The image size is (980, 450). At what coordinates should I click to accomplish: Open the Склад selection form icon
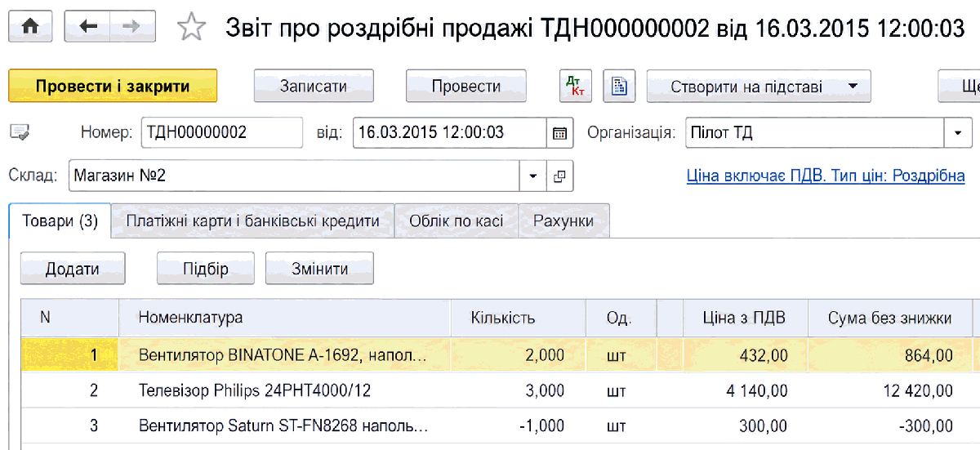tap(559, 176)
